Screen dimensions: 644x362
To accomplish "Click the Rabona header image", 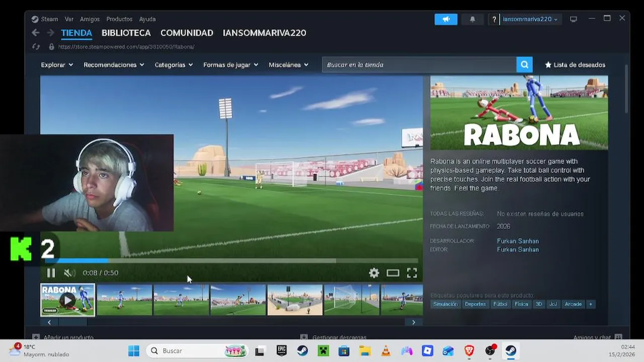I will [x=519, y=113].
